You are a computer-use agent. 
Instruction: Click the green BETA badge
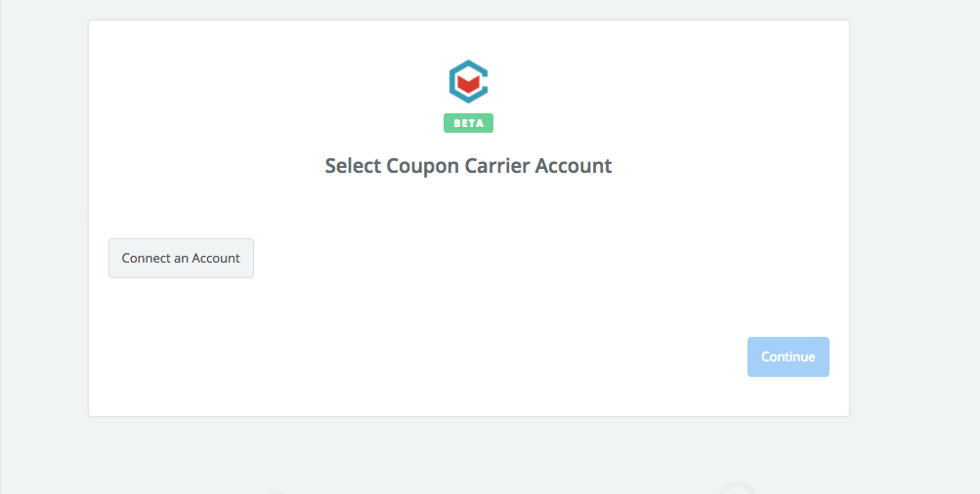pos(468,123)
